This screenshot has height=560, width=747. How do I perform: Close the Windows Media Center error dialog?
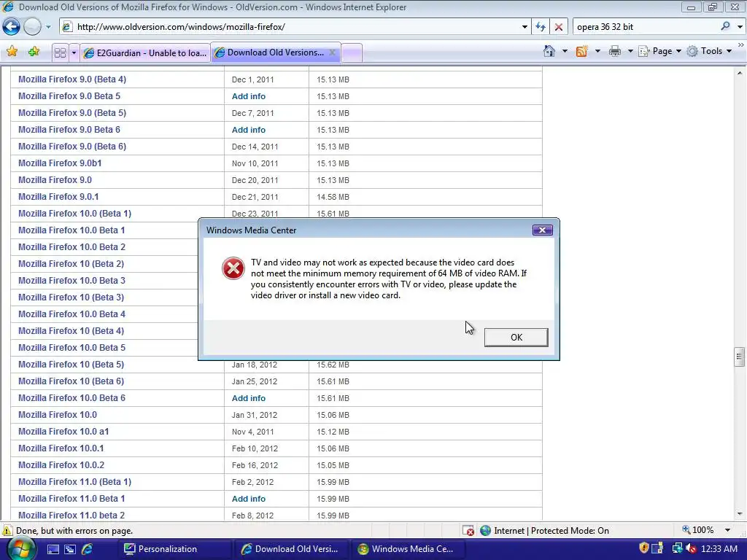542,230
